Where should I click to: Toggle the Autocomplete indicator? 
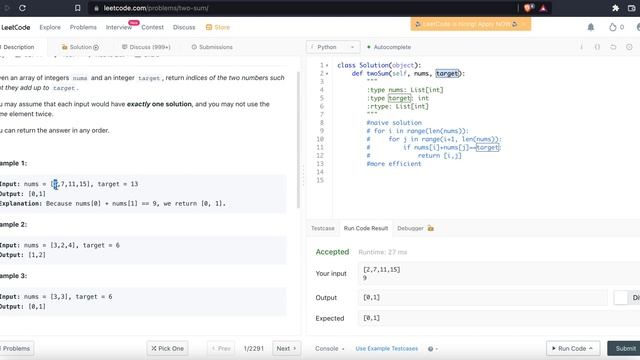pos(389,47)
